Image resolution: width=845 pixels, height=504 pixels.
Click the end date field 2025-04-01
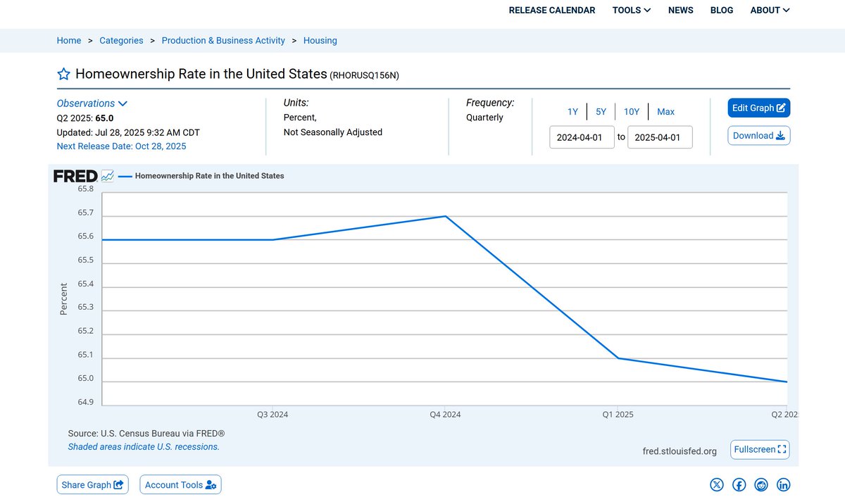(660, 137)
